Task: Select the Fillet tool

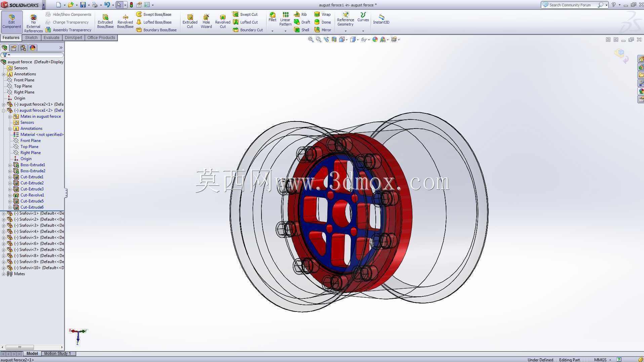Action: [x=272, y=17]
